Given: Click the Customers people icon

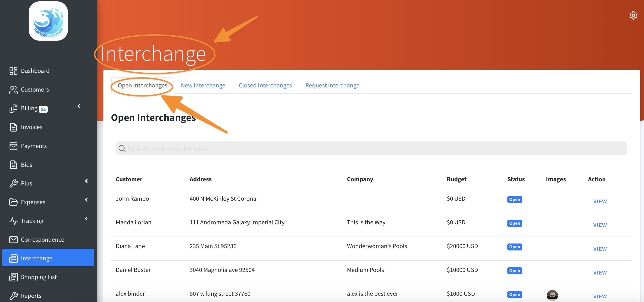Looking at the screenshot, I should tap(13, 89).
